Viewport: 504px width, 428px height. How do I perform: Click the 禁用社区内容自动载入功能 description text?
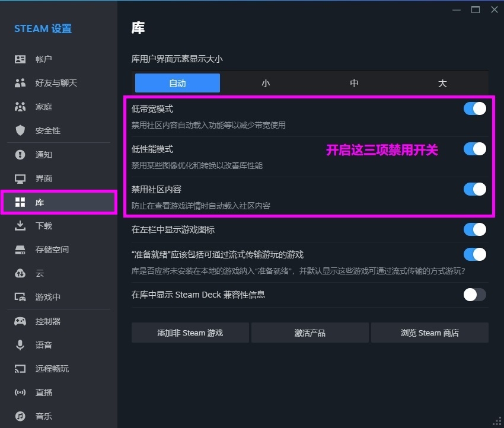(x=208, y=125)
